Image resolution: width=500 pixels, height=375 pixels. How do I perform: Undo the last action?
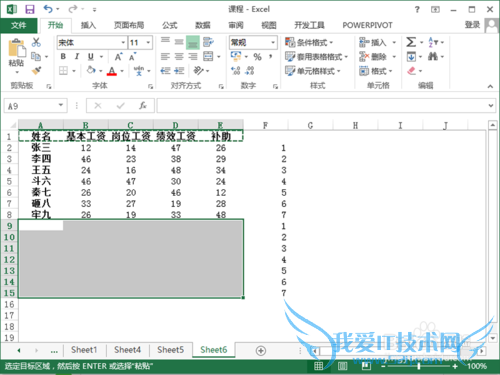point(48,9)
